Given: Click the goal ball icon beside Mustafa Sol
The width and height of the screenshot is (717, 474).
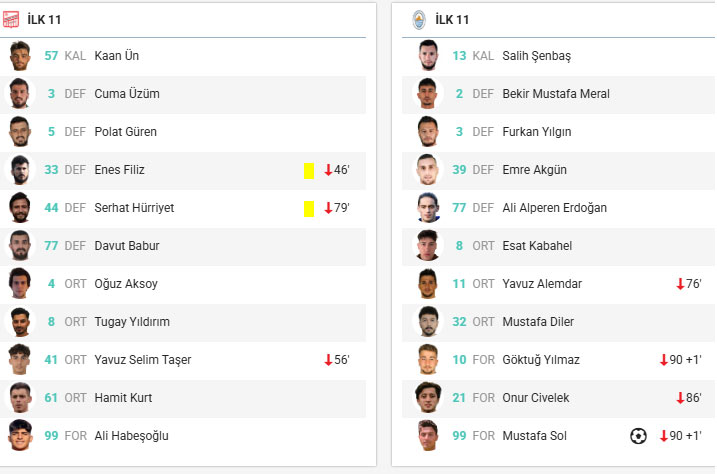Looking at the screenshot, I should point(638,436).
